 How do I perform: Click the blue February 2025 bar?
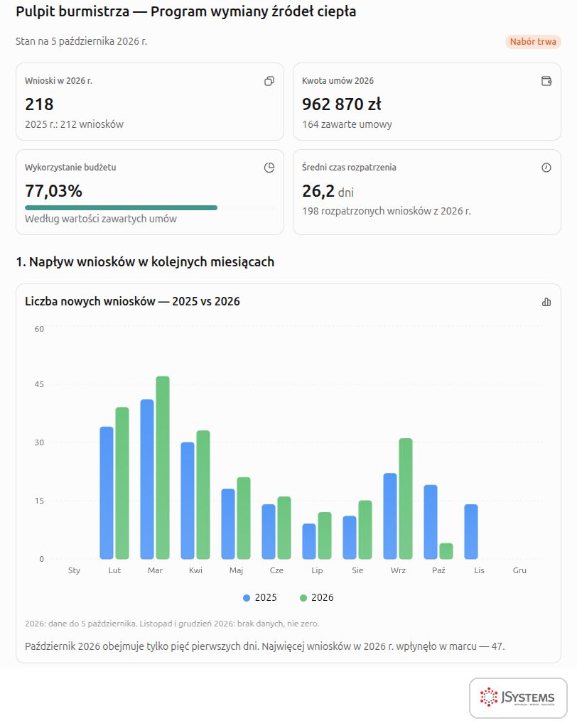coord(107,493)
